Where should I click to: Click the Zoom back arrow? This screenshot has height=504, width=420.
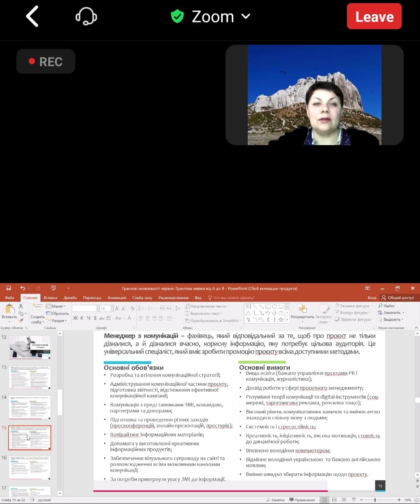tap(32, 16)
